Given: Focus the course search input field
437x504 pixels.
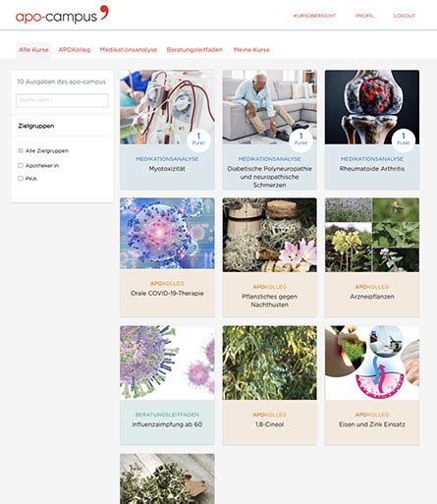Looking at the screenshot, I should pyautogui.click(x=62, y=100).
